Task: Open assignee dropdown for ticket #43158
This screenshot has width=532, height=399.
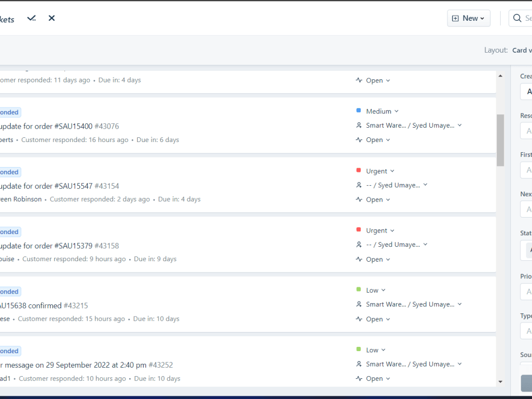Action: click(x=397, y=245)
